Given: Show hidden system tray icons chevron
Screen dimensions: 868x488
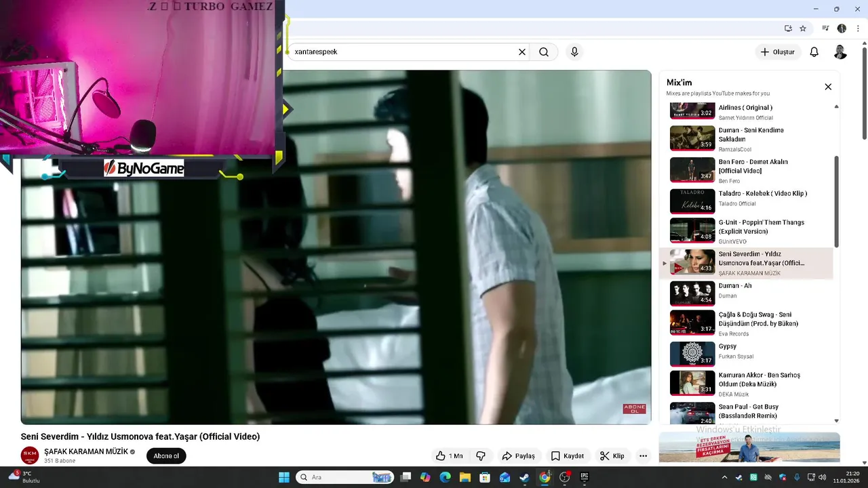Looking at the screenshot, I should [724, 477].
